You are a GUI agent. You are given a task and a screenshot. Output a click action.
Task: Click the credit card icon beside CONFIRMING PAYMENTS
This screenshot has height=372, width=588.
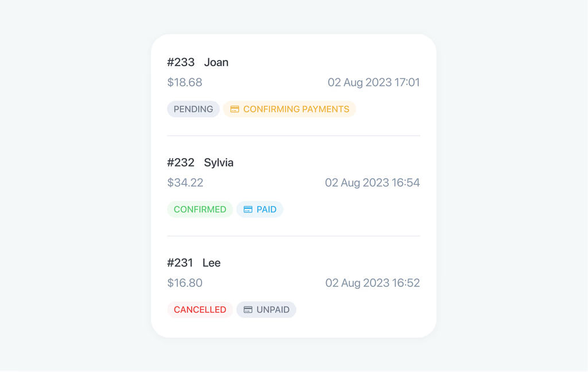point(235,109)
